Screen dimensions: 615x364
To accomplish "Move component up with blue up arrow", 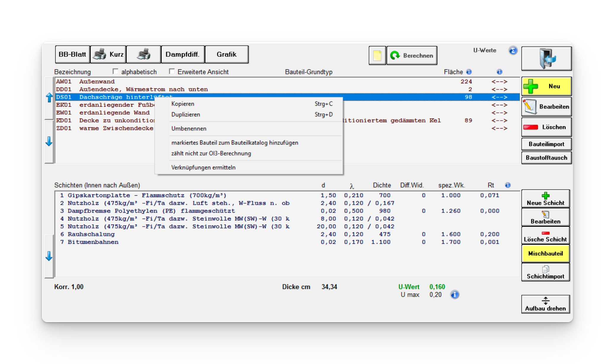I will 49,97.
